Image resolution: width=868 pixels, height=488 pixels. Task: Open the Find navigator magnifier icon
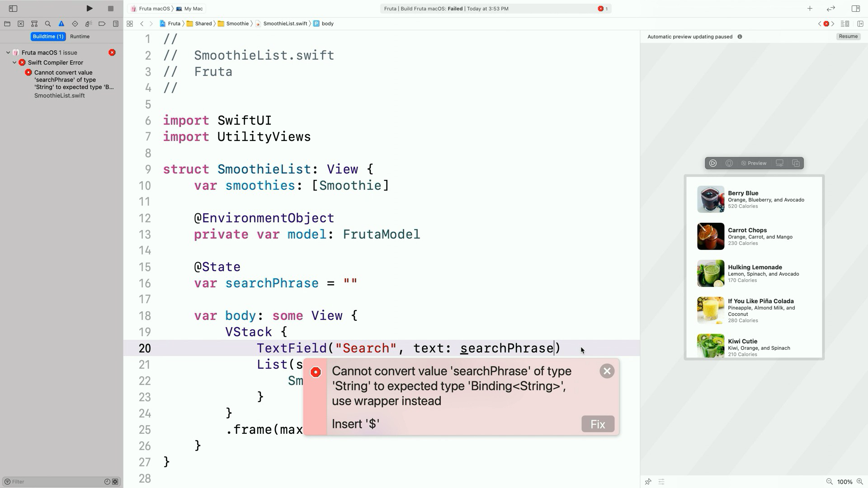pyautogui.click(x=48, y=23)
